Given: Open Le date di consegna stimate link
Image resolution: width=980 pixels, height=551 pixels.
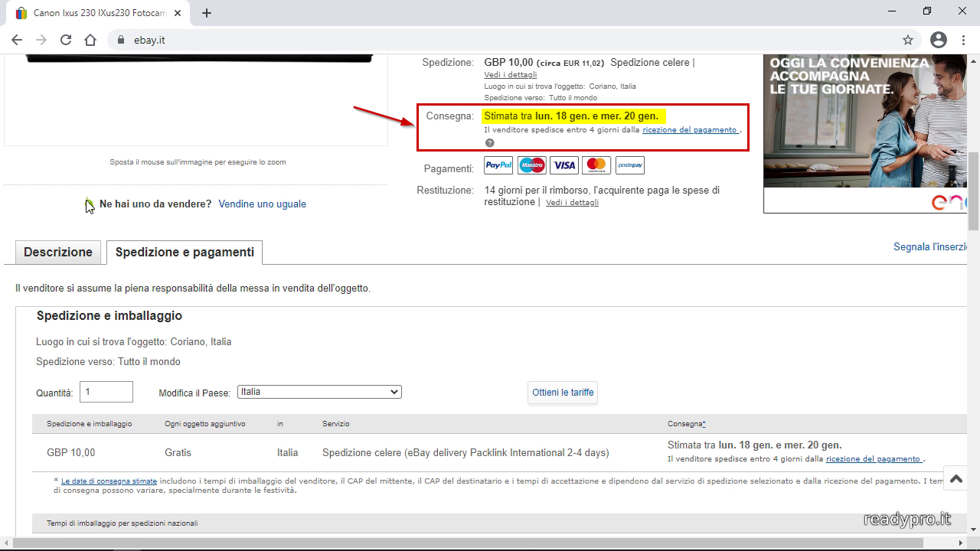Looking at the screenshot, I should [x=109, y=481].
